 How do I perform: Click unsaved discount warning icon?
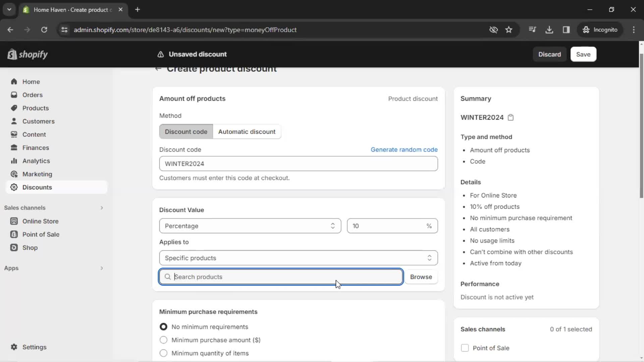point(161,54)
